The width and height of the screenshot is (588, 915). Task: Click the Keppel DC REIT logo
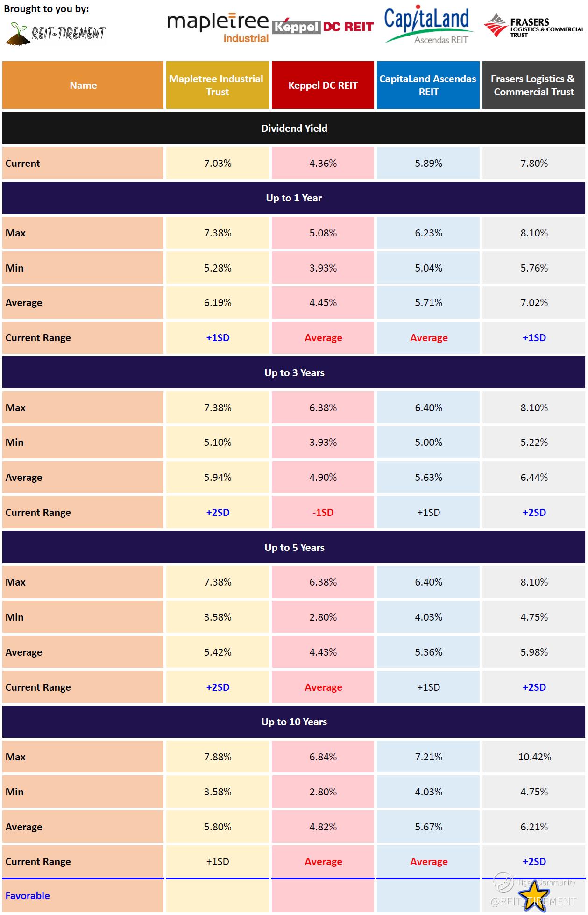[x=323, y=27]
